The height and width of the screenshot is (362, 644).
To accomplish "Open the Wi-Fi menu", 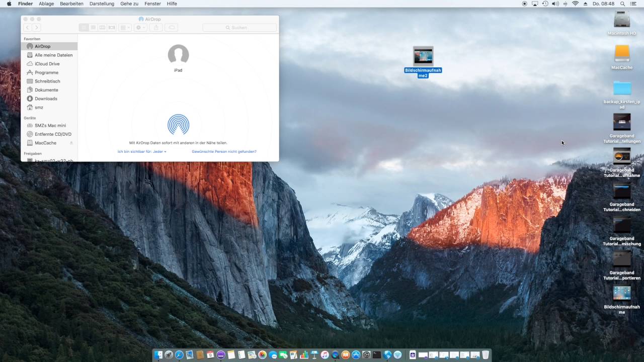I will 575,4.
